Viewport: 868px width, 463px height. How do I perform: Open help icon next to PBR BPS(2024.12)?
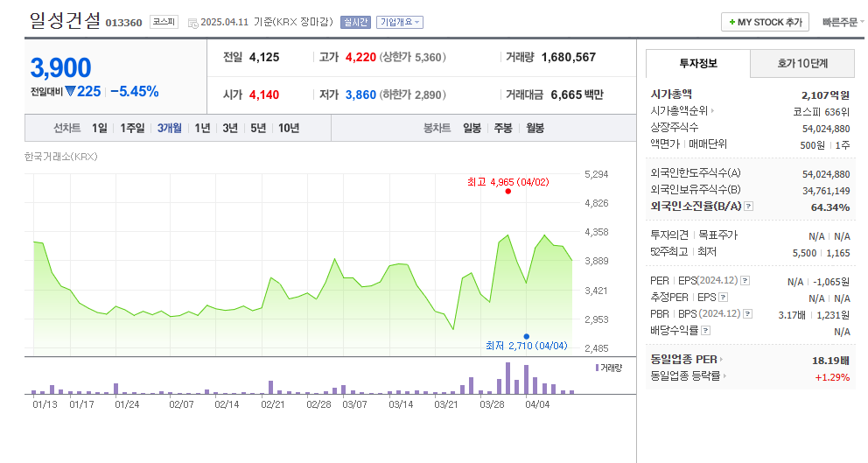[x=747, y=314]
